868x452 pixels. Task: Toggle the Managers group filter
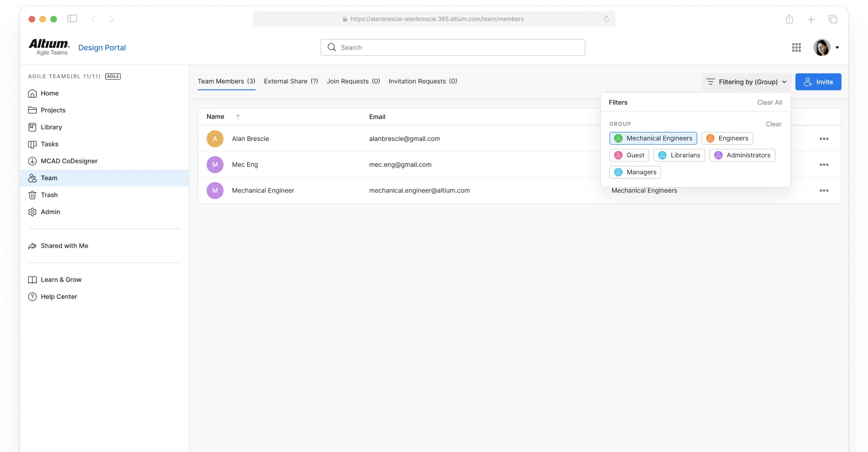pos(635,172)
